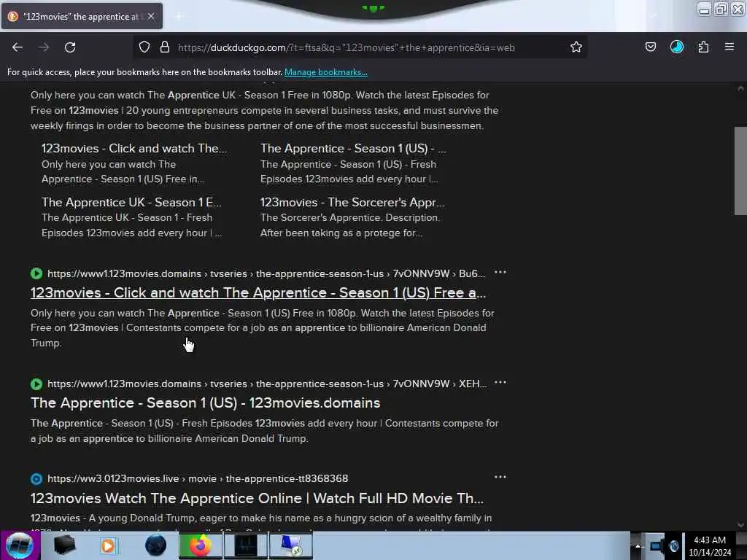Image resolution: width=747 pixels, height=560 pixels.
Task: Click the blue circular tray icon
Action: click(673, 545)
